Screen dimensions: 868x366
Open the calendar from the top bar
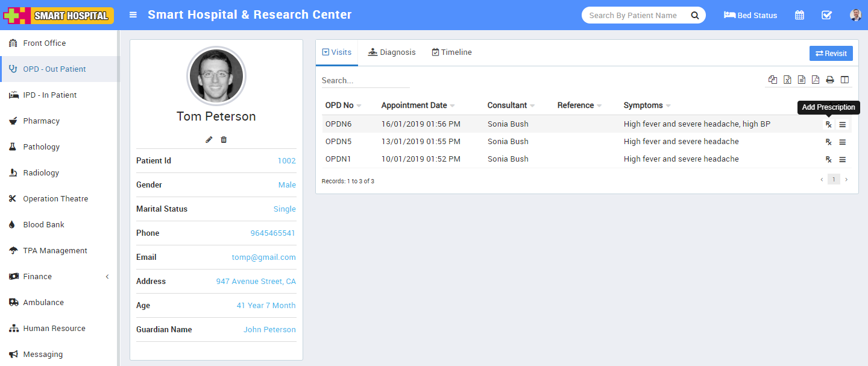tap(799, 14)
